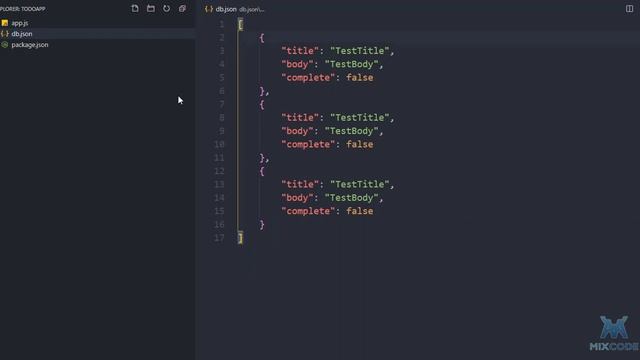The height and width of the screenshot is (360, 640).
Task: Click the "title" key on line 13
Action: coord(300,184)
